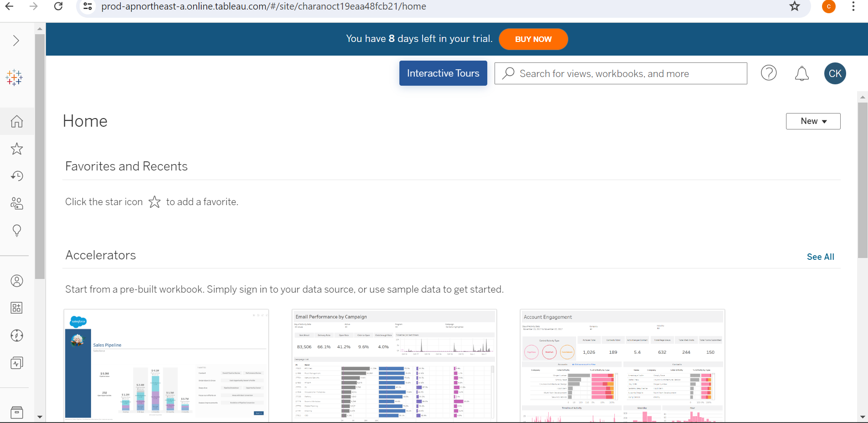Image resolution: width=868 pixels, height=423 pixels.
Task: Open Recents using the clock icon
Action: (16, 176)
